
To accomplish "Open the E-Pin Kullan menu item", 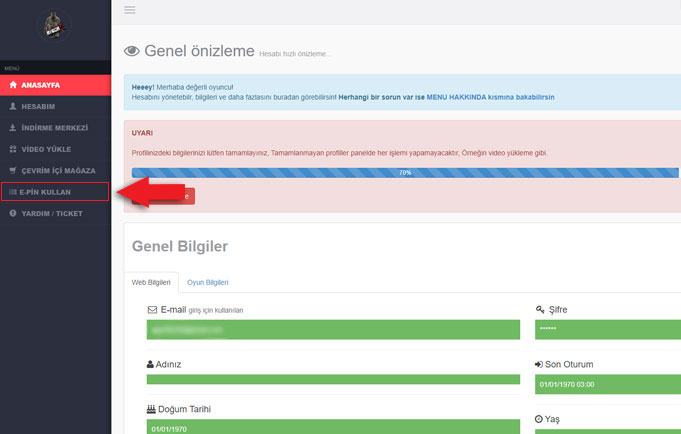I will (55, 191).
